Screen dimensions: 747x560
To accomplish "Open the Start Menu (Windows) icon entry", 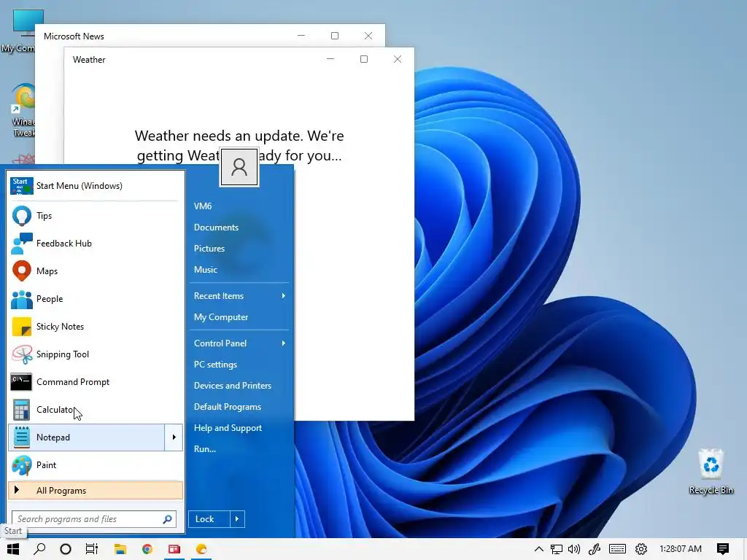I will click(x=21, y=186).
